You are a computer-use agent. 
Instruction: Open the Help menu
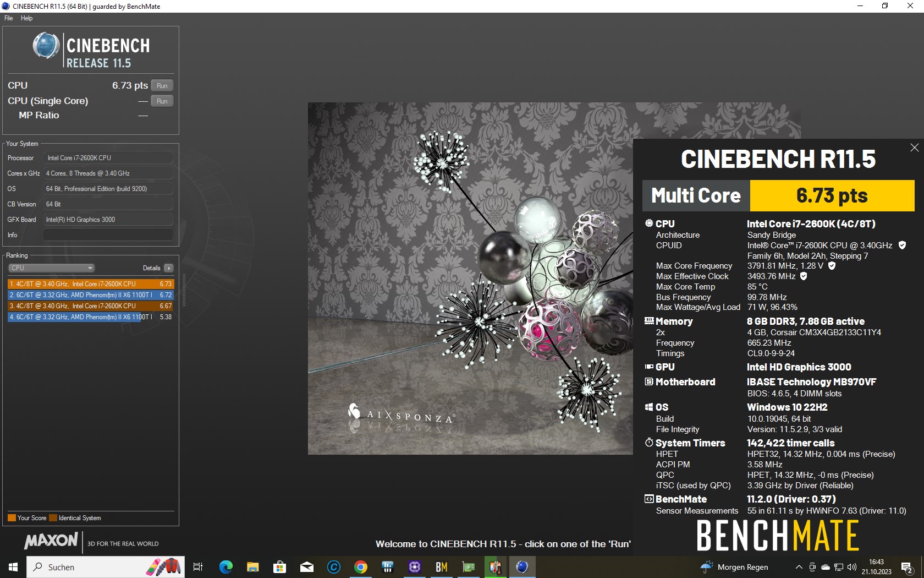[26, 18]
